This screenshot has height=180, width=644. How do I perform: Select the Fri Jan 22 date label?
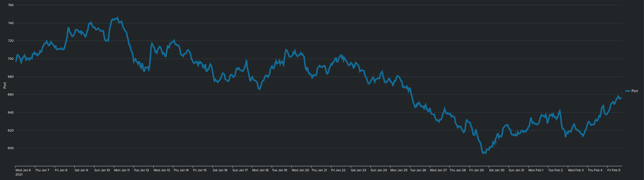tap(338, 170)
